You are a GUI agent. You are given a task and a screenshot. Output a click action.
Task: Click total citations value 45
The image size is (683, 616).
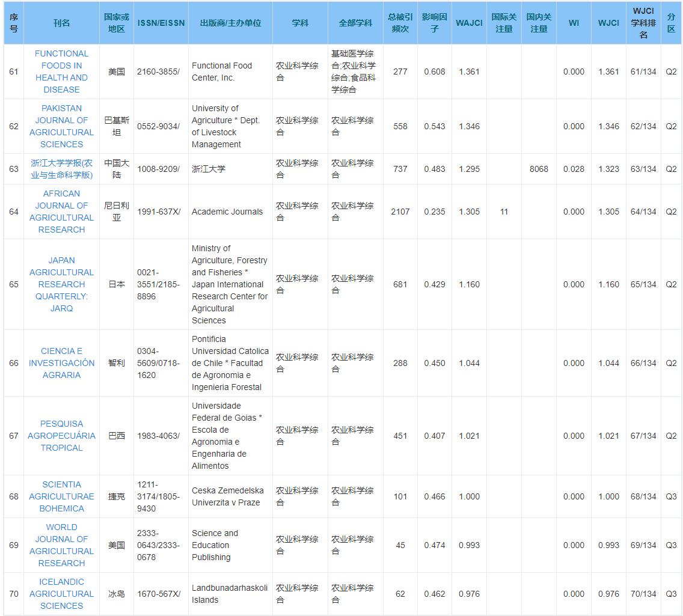click(x=400, y=545)
